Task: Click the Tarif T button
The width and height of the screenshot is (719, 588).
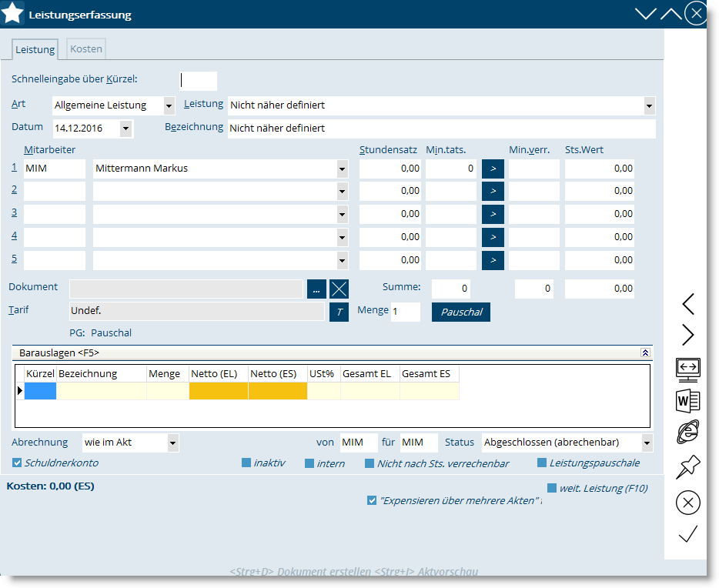Action: click(339, 312)
